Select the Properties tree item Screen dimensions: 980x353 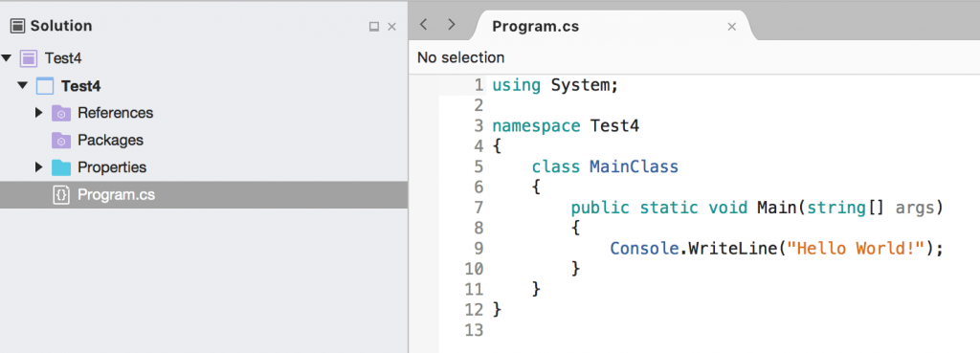[x=112, y=167]
